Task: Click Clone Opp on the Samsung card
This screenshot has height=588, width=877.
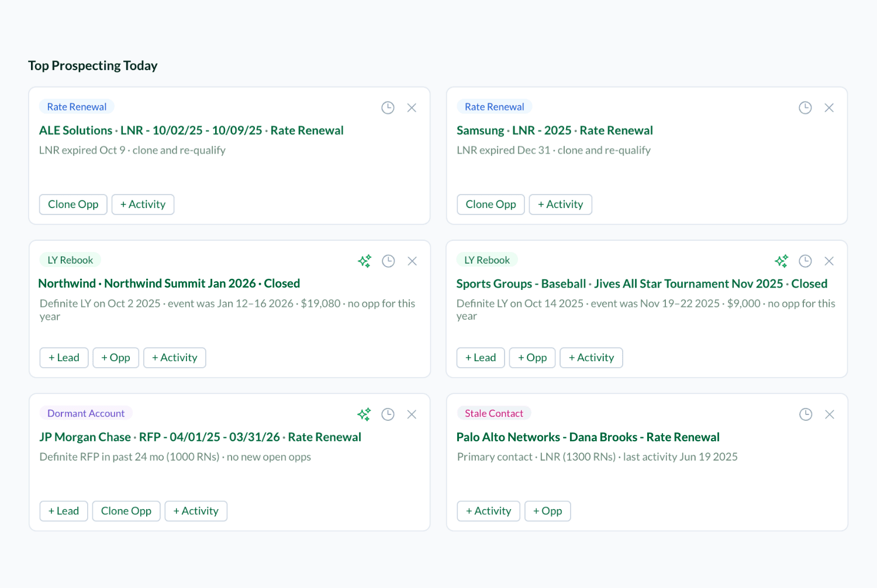Action: point(491,205)
